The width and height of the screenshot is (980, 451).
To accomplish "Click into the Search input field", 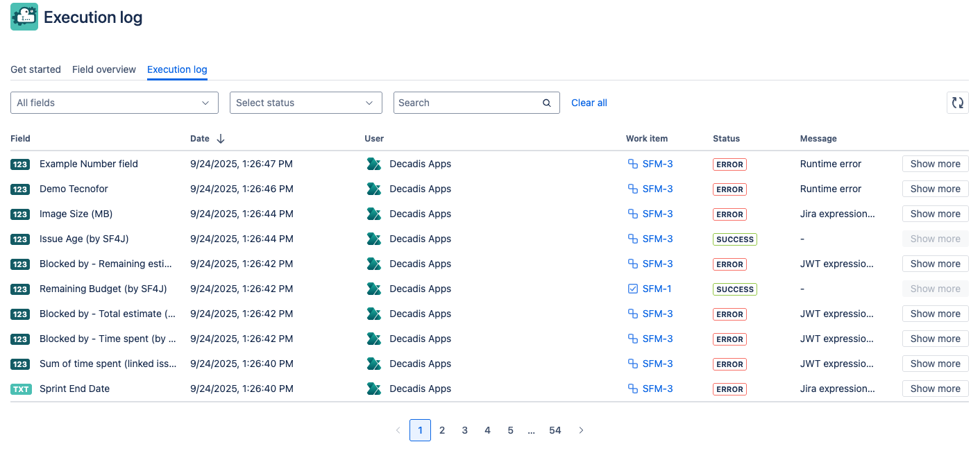I will pyautogui.click(x=466, y=103).
